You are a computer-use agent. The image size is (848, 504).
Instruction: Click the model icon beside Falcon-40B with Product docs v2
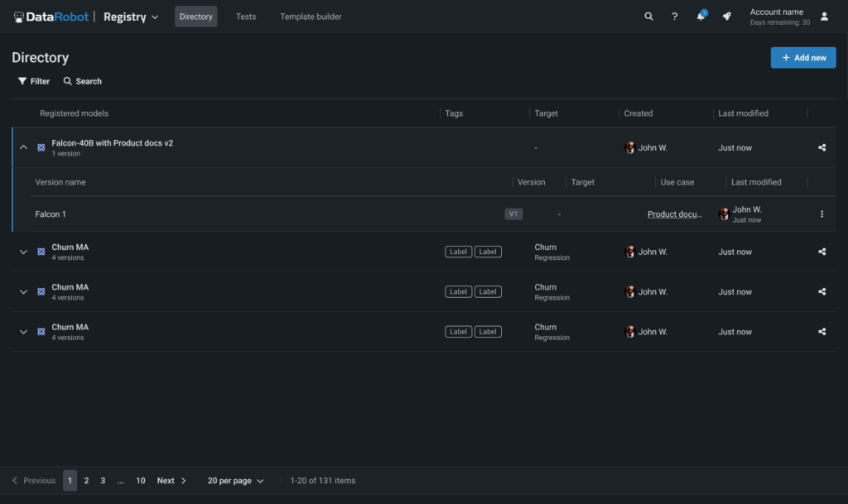[x=41, y=147]
